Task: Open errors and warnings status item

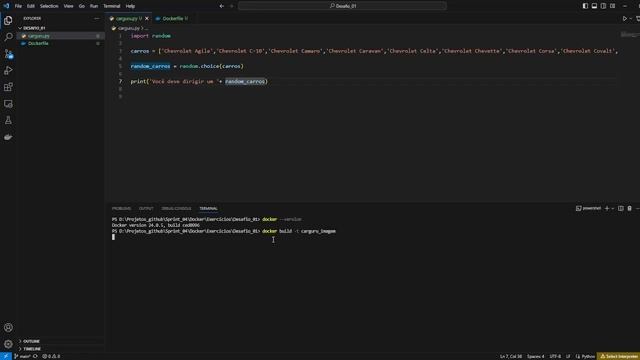Action: (x=51, y=356)
